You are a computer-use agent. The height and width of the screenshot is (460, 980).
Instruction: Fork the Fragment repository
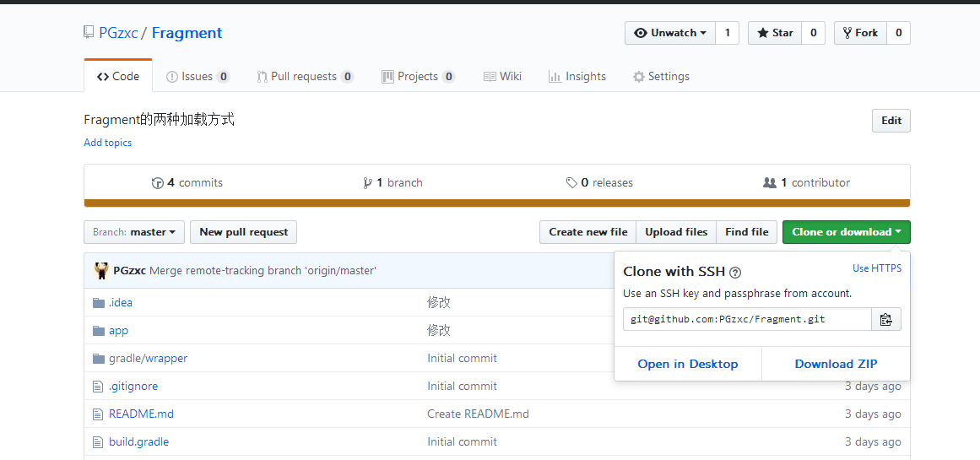(x=861, y=33)
